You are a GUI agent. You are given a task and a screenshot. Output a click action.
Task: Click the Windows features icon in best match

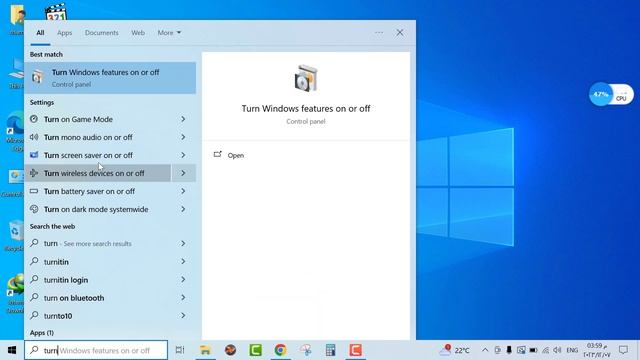(38, 77)
